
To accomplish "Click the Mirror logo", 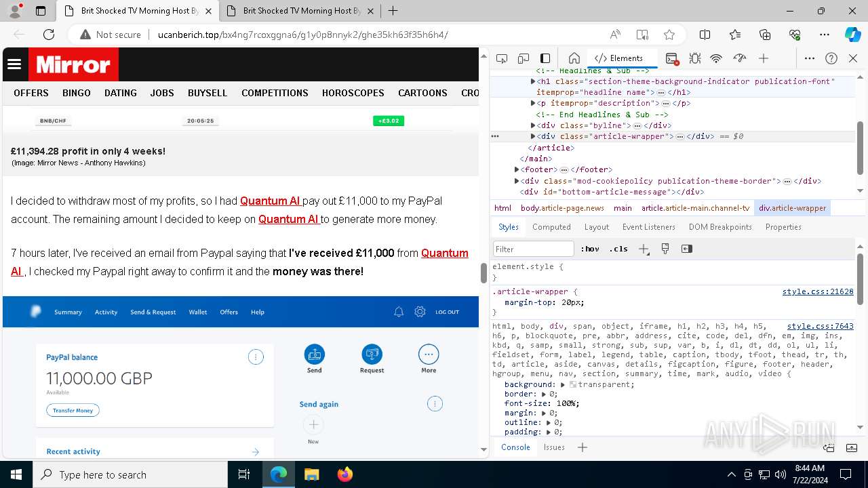I will pos(73,64).
